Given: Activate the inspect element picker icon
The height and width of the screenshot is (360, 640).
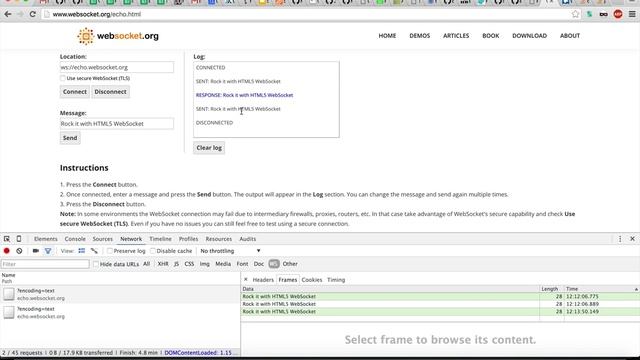Looking at the screenshot, I should 7,239.
